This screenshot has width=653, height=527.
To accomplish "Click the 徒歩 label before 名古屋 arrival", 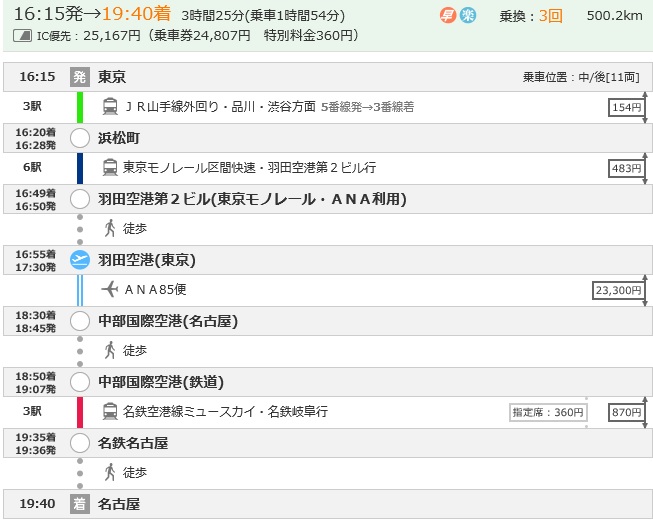I will click(135, 472).
